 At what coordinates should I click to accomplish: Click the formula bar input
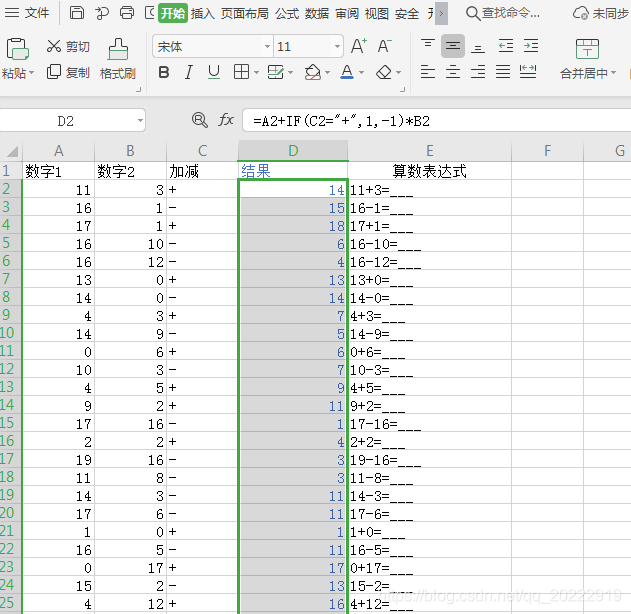point(437,121)
